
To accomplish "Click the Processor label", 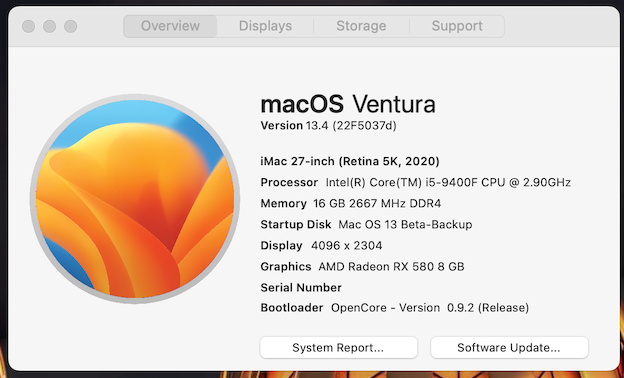I will point(289,182).
